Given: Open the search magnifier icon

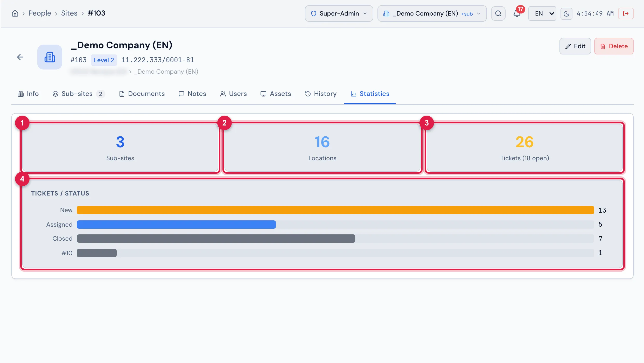Looking at the screenshot, I should tap(498, 13).
